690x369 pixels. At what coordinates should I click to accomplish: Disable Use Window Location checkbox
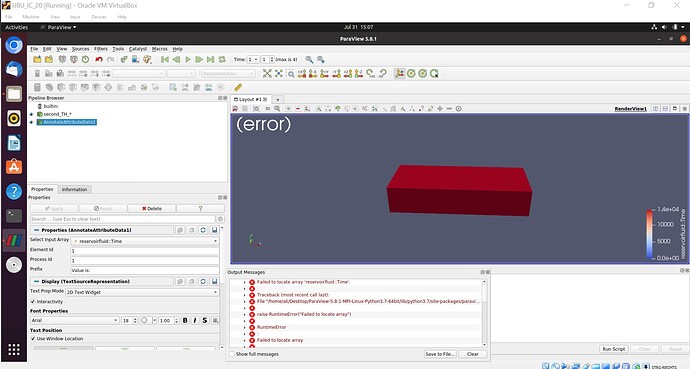[33, 339]
